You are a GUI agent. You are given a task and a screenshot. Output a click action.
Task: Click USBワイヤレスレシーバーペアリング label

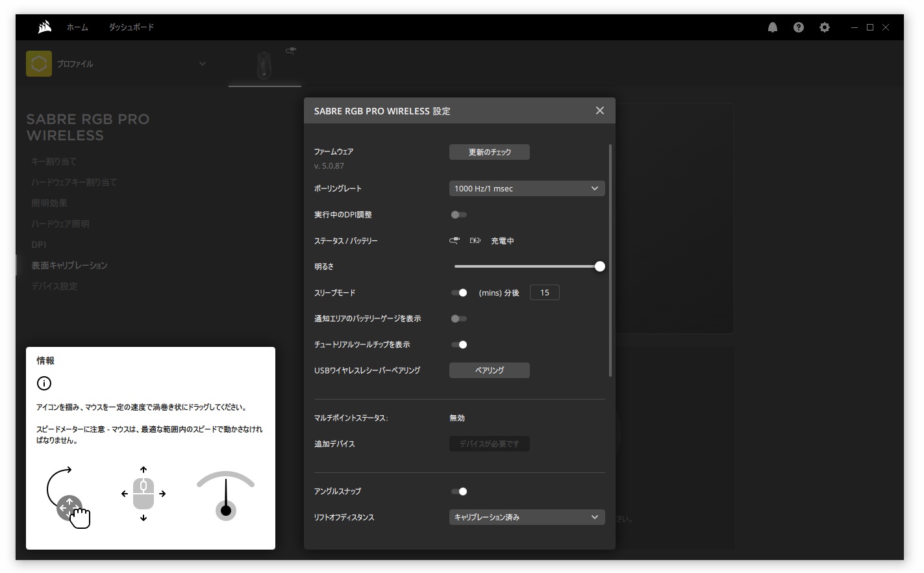pos(368,370)
